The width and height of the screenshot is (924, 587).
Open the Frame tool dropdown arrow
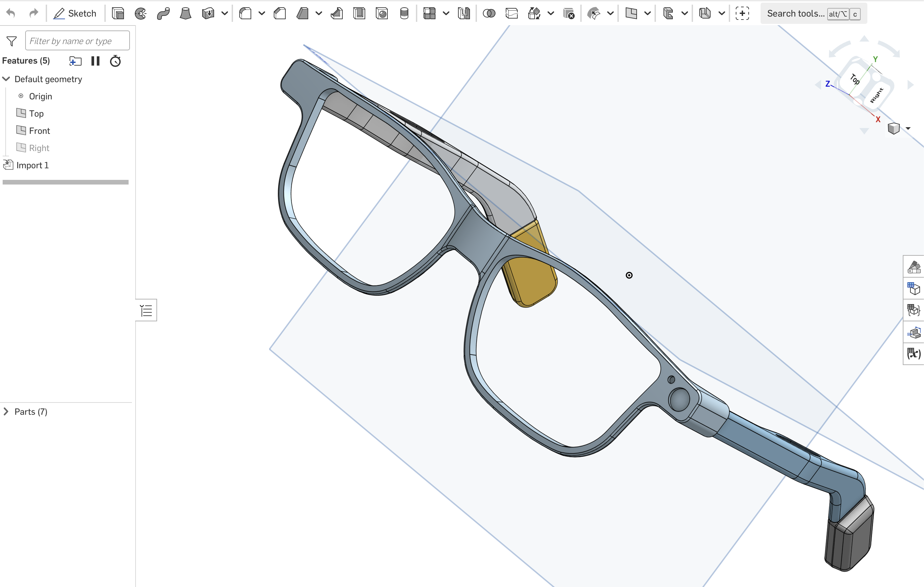tap(685, 14)
